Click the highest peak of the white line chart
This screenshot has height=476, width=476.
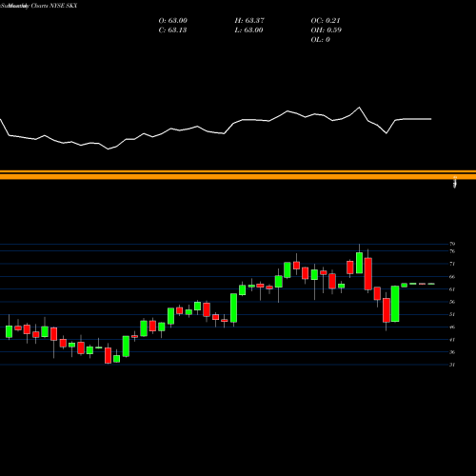coord(359,108)
